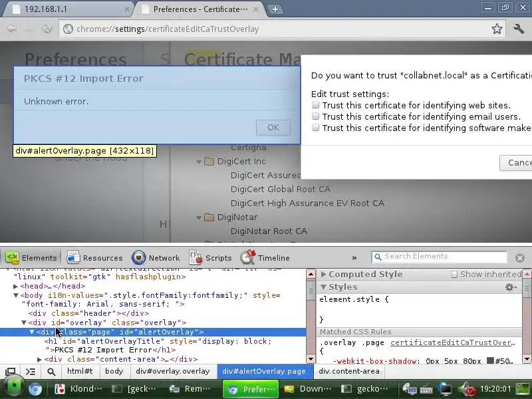Close the Preferences - Certificate tab
The height and width of the screenshot is (399, 532).
pyautogui.click(x=256, y=9)
